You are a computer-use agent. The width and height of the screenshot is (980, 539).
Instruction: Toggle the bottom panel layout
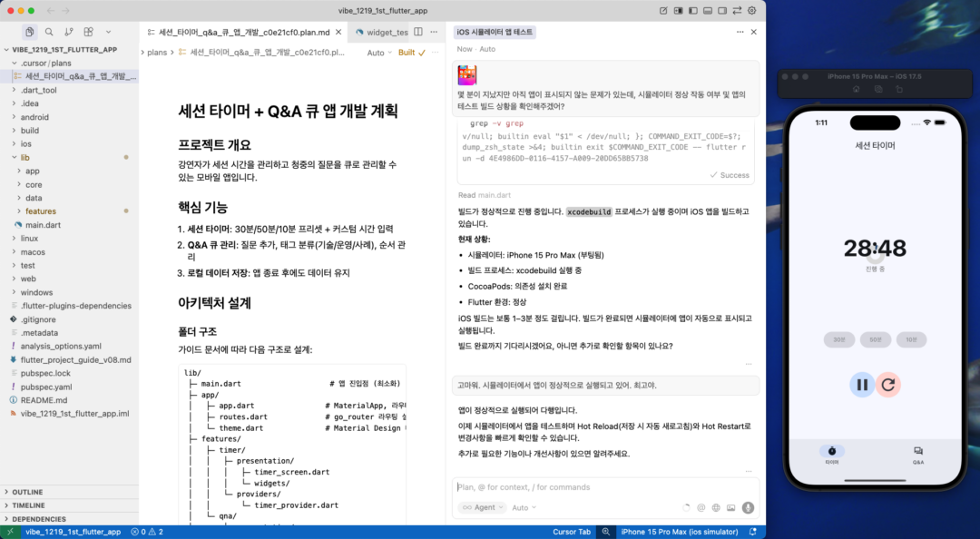[x=710, y=10]
